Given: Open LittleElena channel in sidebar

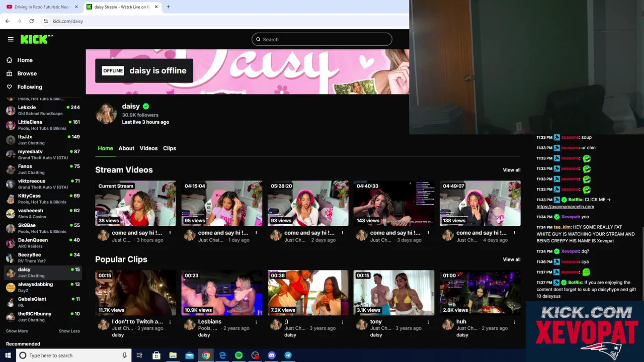Looking at the screenshot, I should (x=43, y=125).
